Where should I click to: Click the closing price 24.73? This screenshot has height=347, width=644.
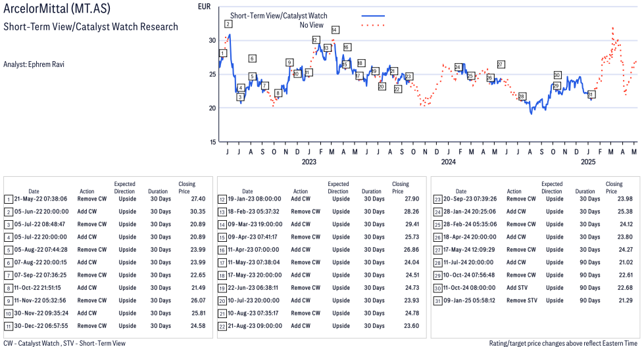click(x=412, y=288)
